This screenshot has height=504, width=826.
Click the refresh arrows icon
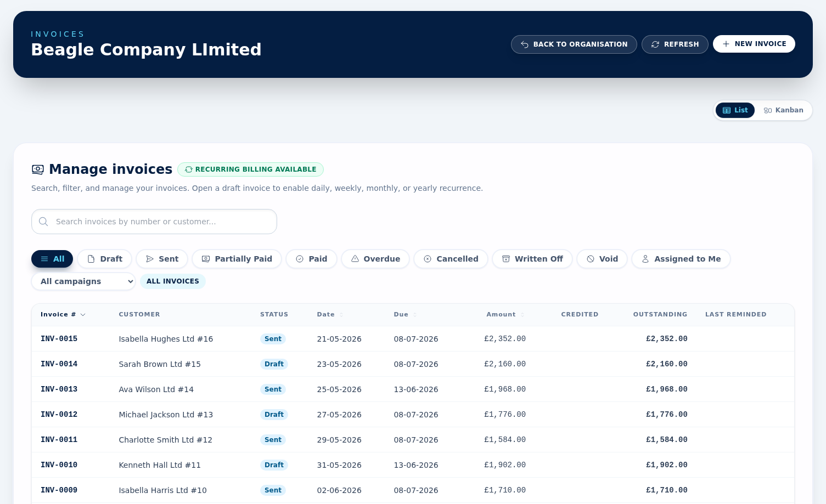[x=655, y=44]
